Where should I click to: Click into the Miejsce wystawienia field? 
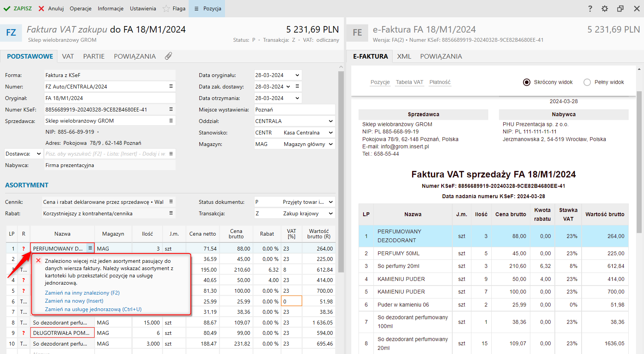294,110
